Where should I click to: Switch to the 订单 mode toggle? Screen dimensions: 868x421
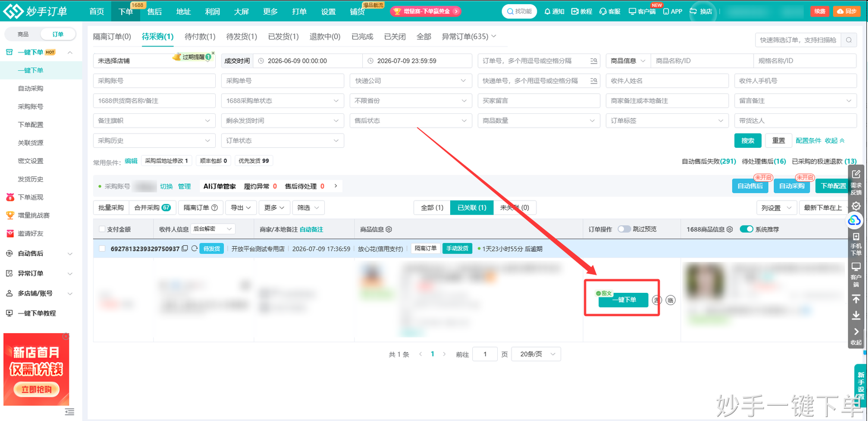click(x=58, y=34)
